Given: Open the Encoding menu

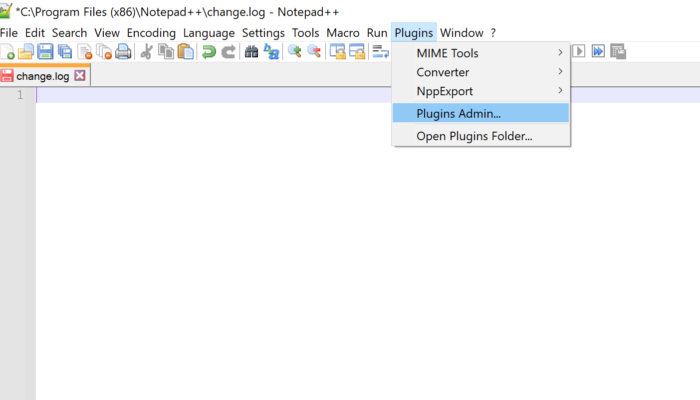Looking at the screenshot, I should (150, 33).
